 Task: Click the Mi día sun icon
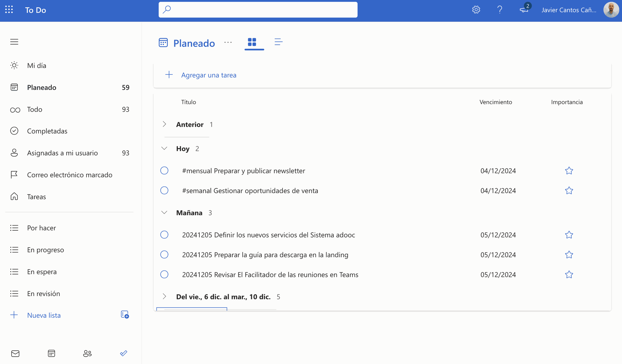(x=14, y=65)
